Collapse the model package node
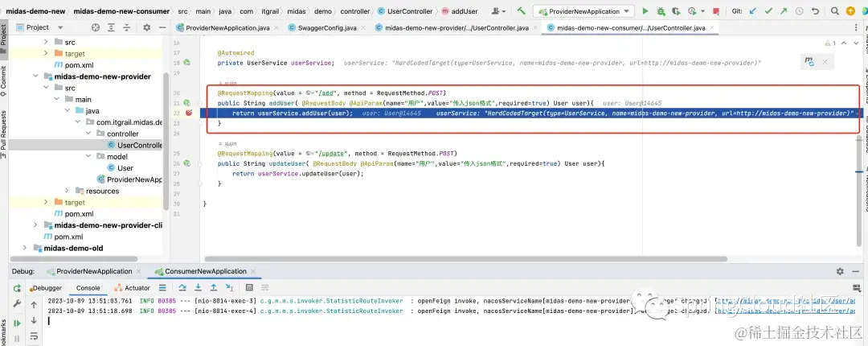The image size is (868, 346). 88,156
